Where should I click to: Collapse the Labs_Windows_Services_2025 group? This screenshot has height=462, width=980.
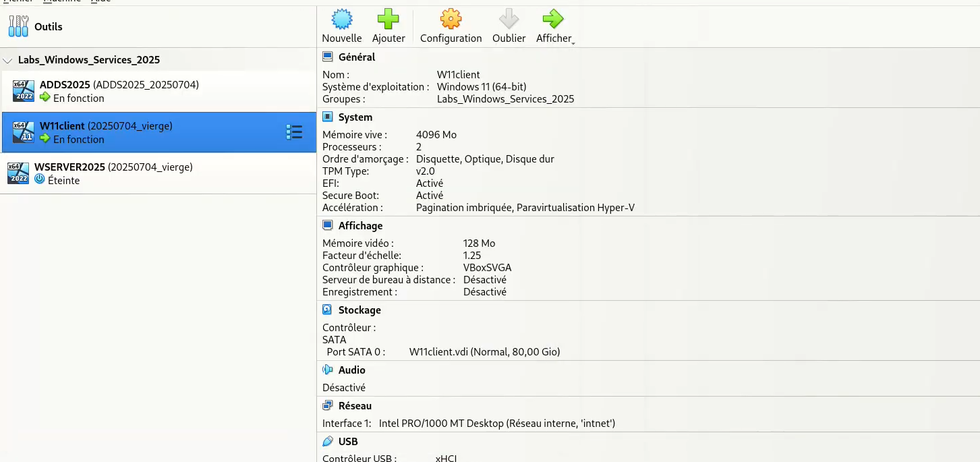[7, 59]
